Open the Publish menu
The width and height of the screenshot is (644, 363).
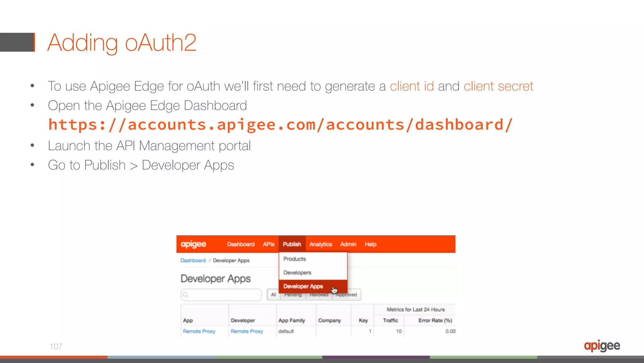(x=292, y=244)
